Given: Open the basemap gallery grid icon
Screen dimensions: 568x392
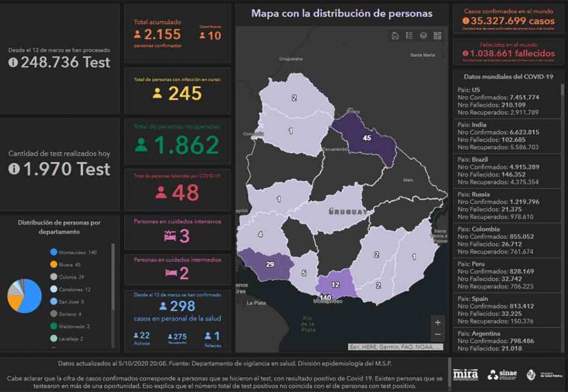Looking at the screenshot, I should (437, 36).
